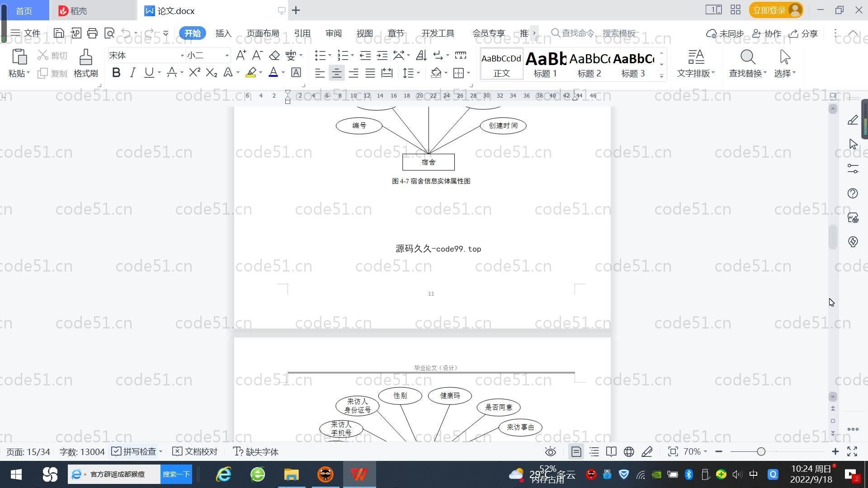Toggle page view layout
This screenshot has height=488, width=868.
pos(576,452)
